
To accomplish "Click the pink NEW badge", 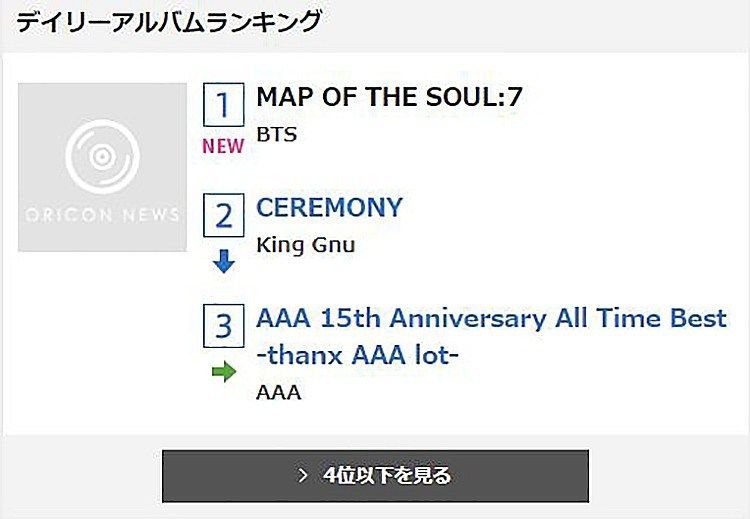I will 223,146.
